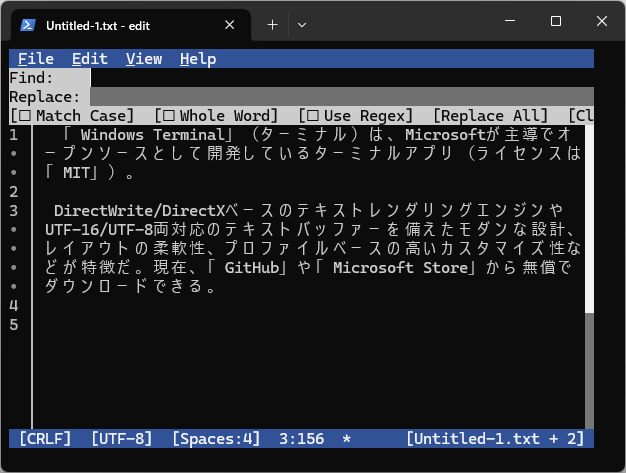Click line number 1 in the gutter

14,135
